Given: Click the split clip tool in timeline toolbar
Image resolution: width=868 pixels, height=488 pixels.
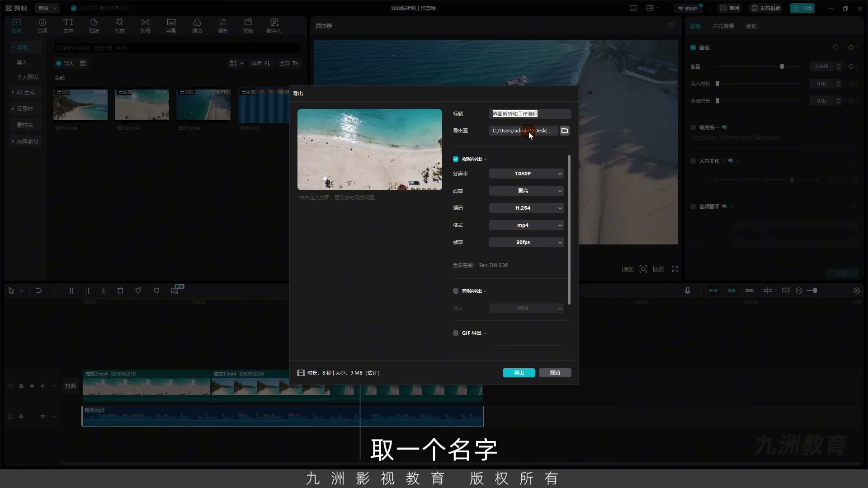Looking at the screenshot, I should (71, 291).
